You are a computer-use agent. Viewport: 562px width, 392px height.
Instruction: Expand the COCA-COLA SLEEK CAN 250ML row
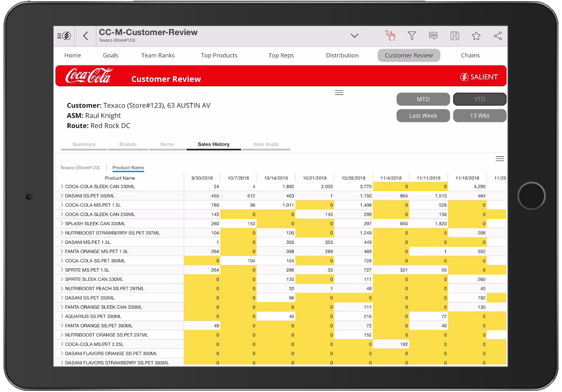pos(62,214)
